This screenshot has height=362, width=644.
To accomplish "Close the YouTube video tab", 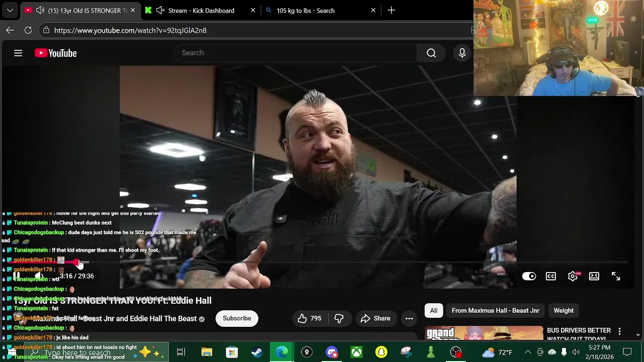I will tap(133, 10).
